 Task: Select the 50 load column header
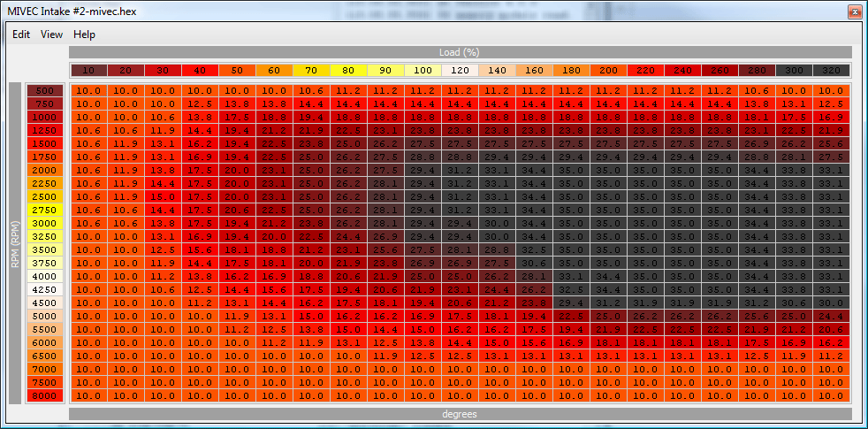(x=237, y=71)
